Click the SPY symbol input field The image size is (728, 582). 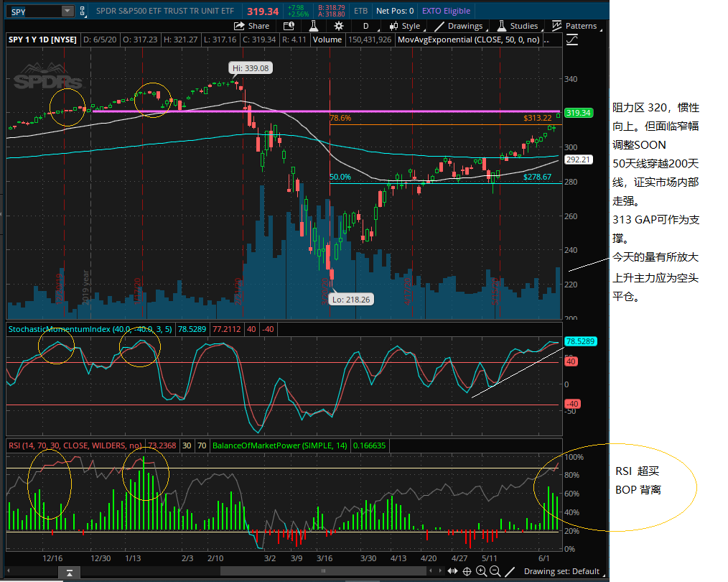coord(35,11)
